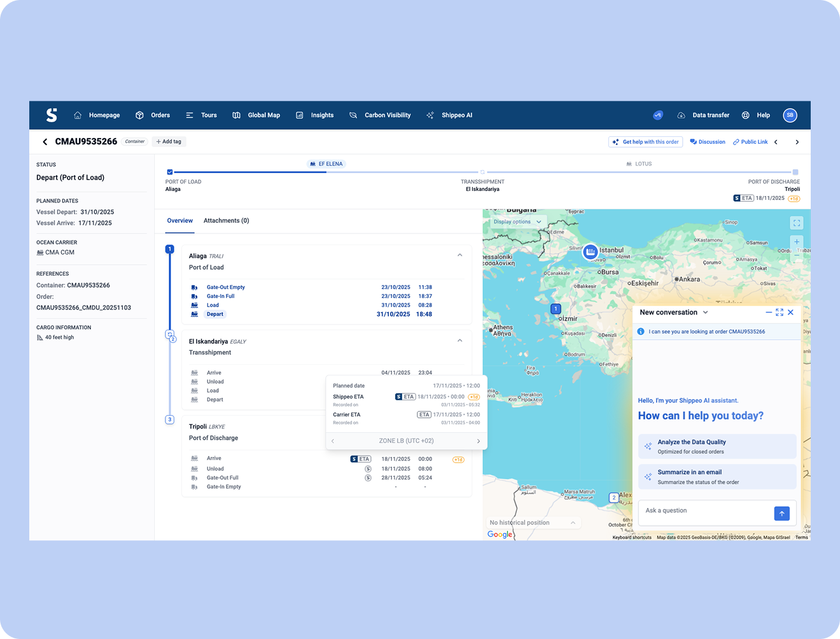Click the LOTUS vessel label
The width and height of the screenshot is (840, 639).
[x=639, y=164]
